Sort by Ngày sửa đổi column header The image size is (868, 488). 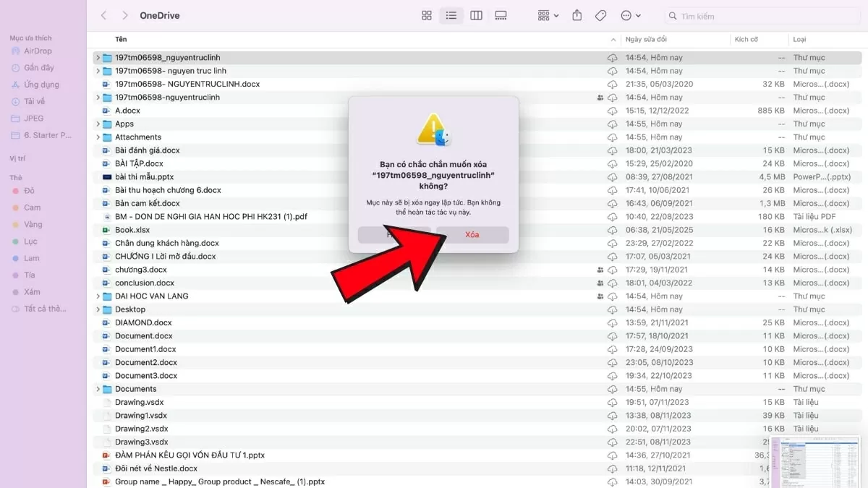pos(646,40)
